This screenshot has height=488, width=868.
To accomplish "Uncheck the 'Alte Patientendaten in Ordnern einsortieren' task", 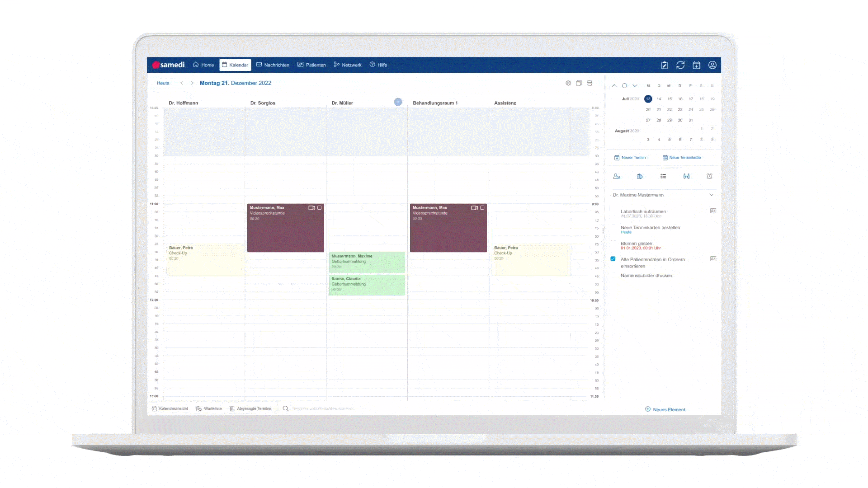I will 613,259.
